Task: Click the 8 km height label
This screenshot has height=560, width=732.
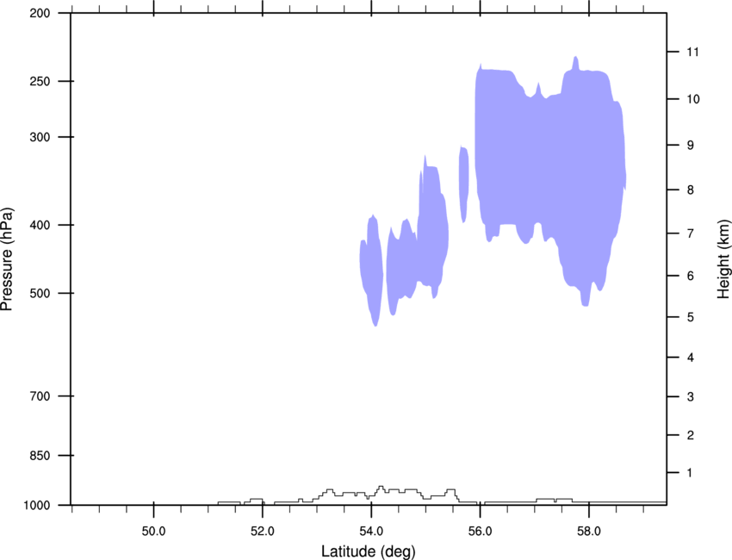Action: click(691, 190)
